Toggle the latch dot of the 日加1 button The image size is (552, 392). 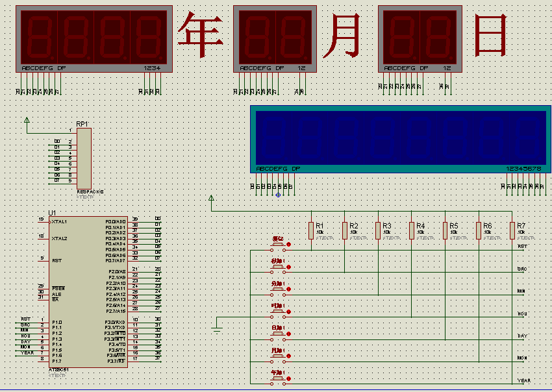click(x=289, y=334)
